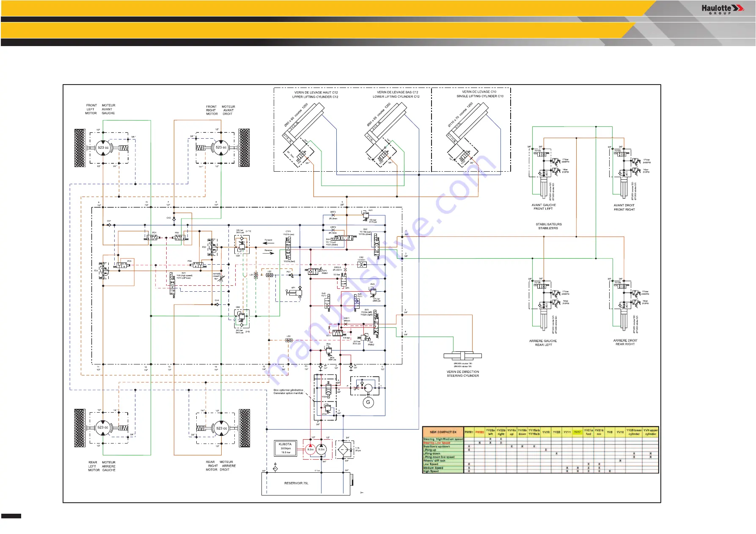Click the 'YV22a left' column header
The image size is (756, 534).
click(x=490, y=432)
